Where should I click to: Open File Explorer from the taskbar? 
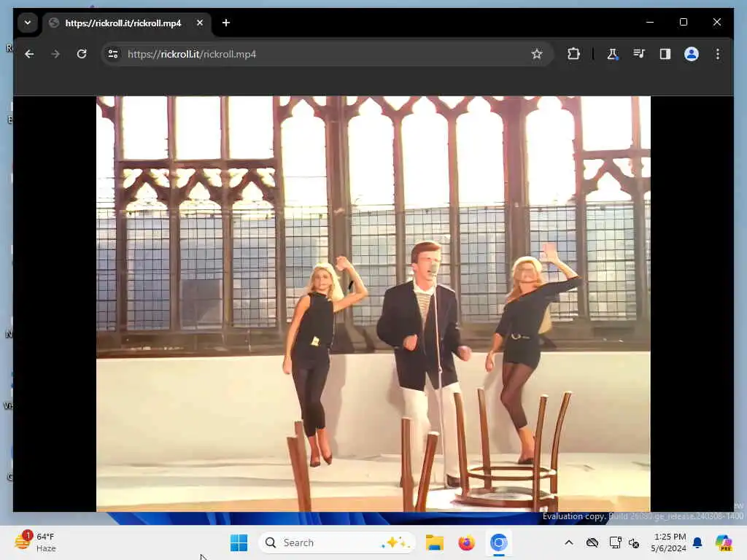pyautogui.click(x=435, y=542)
